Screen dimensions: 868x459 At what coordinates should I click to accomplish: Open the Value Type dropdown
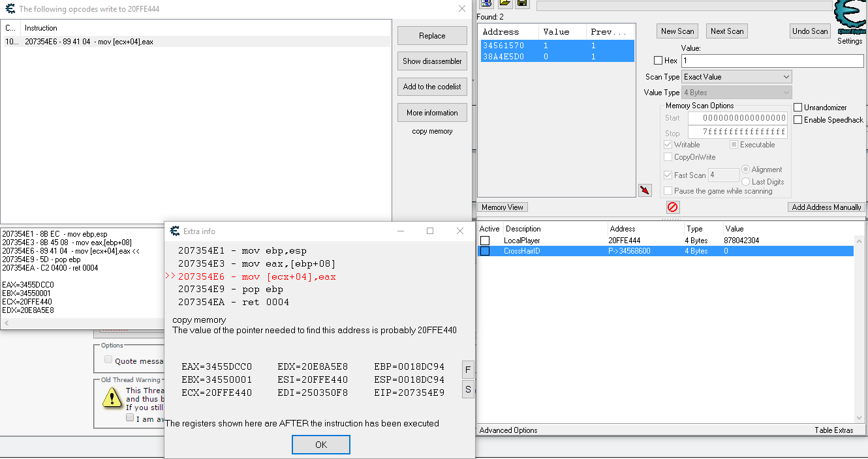736,92
